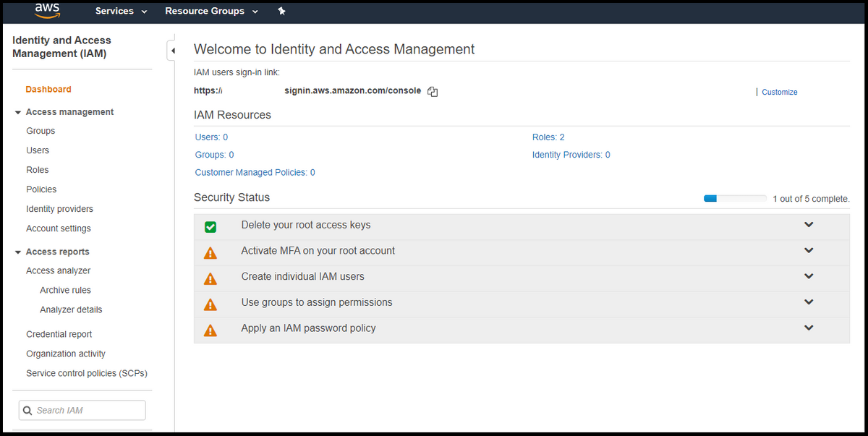Expand the Apply an IAM password policy row
868x436 pixels.
point(809,328)
